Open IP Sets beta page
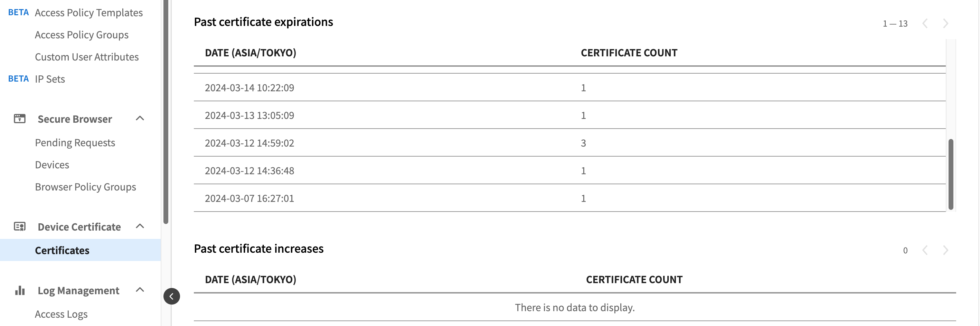 (x=50, y=79)
